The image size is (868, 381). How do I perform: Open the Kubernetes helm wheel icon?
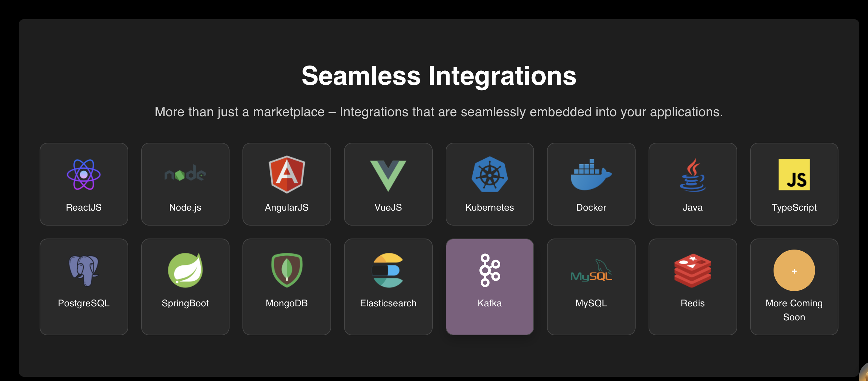[x=489, y=175]
